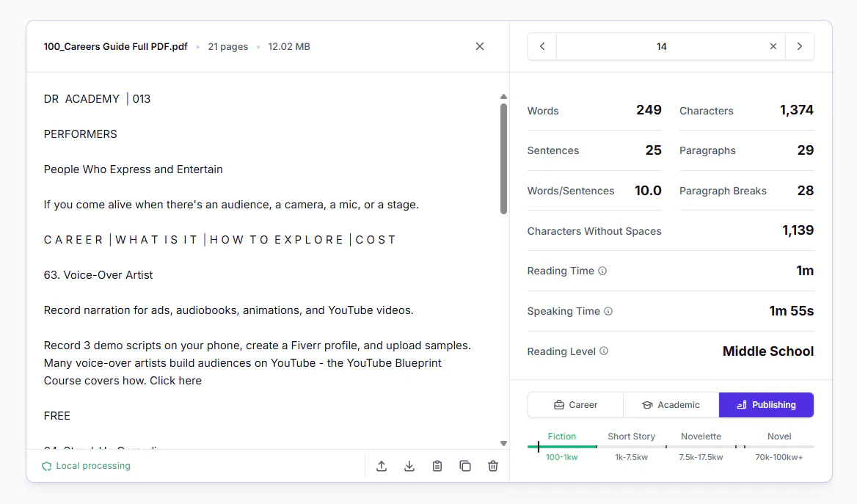
Task: Click the '1k-7.5kw' range label
Action: pyautogui.click(x=631, y=457)
